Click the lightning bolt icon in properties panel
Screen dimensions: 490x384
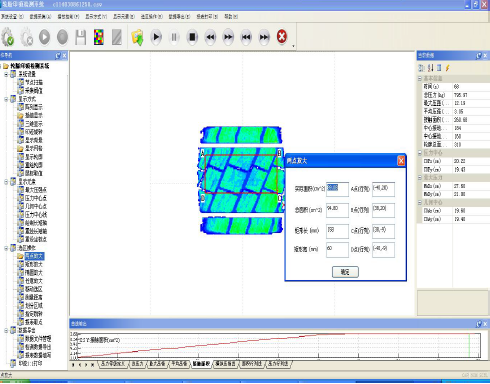pos(448,68)
